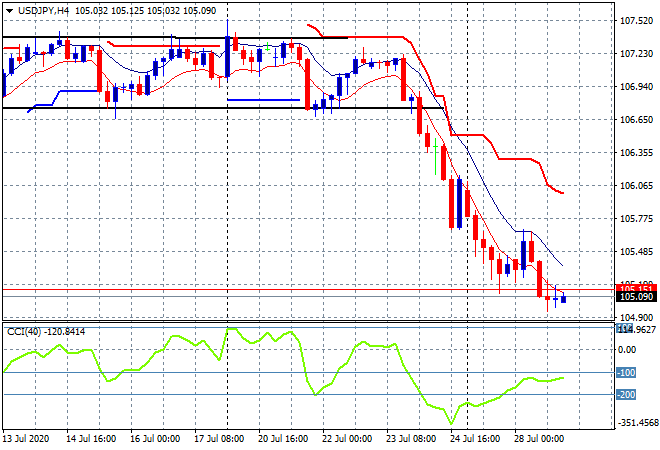
Task: Click the lower black horizontal support line
Action: 223,108
